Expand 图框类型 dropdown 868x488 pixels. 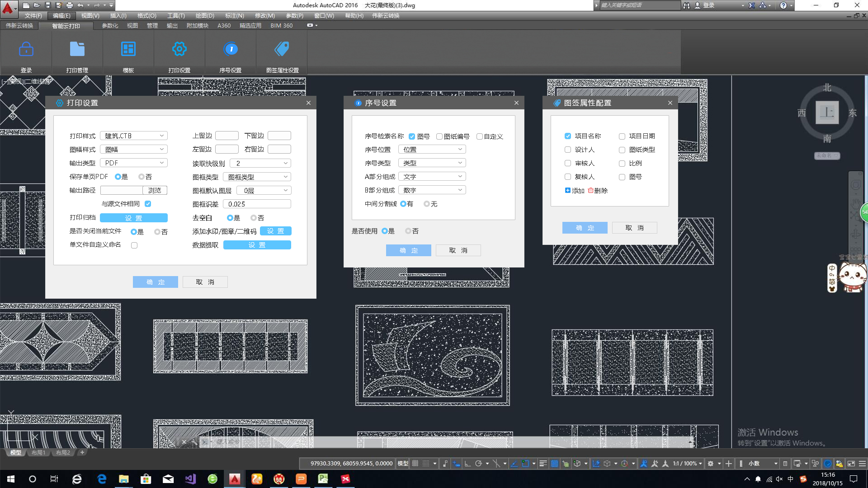tap(257, 177)
